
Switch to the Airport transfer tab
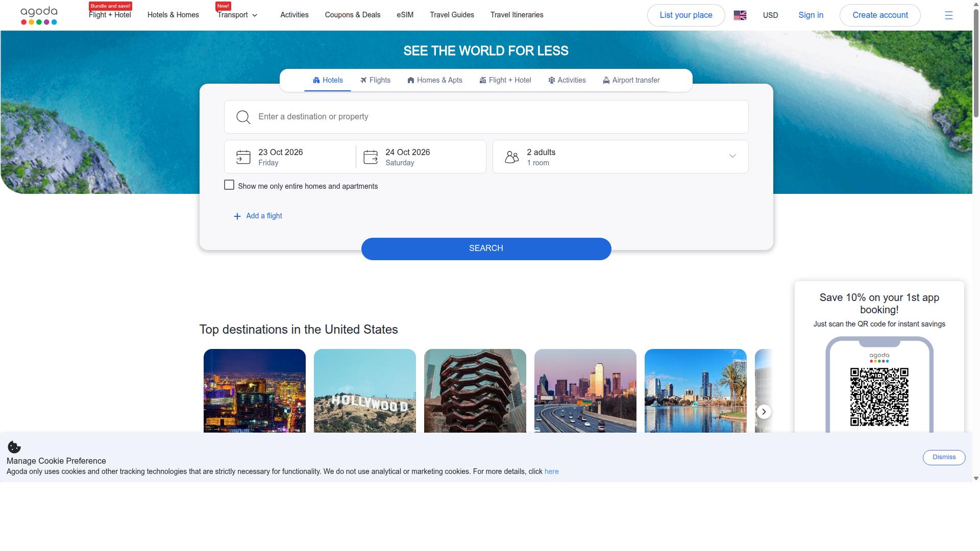631,80
